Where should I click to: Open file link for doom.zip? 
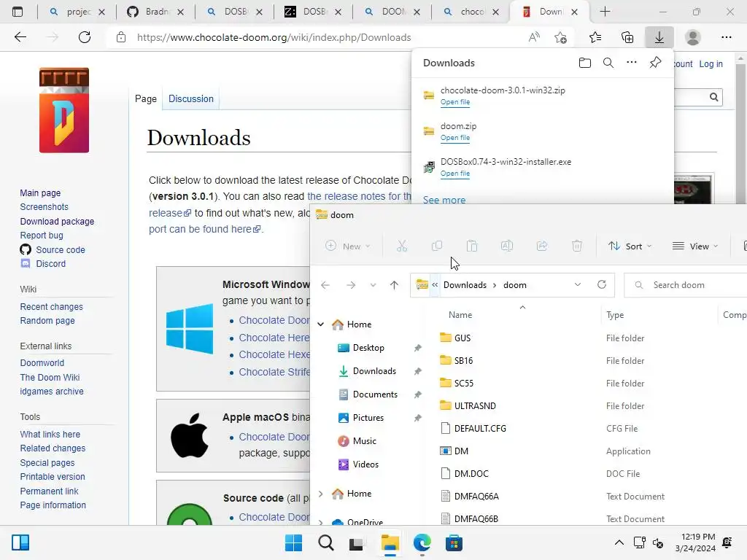pos(455,138)
